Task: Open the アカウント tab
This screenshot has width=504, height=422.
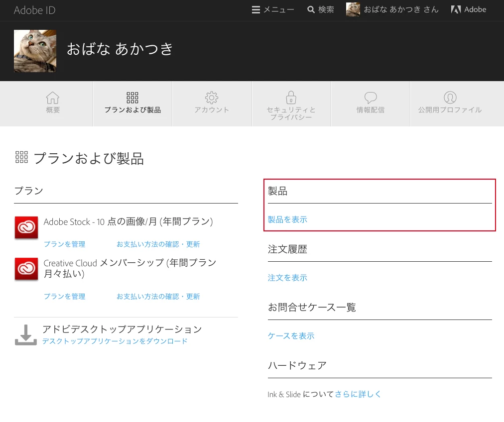Action: [212, 104]
